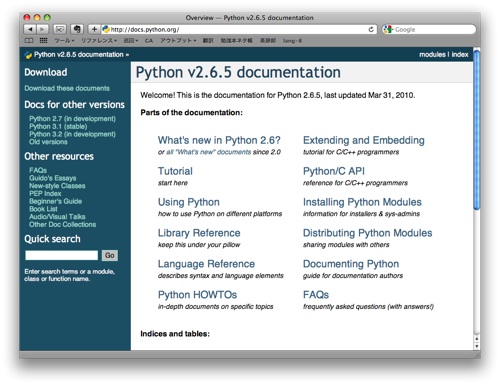Screen dimensions: 500x385
Task: Open Python 3.1 (stable) docs
Action: pos(58,126)
